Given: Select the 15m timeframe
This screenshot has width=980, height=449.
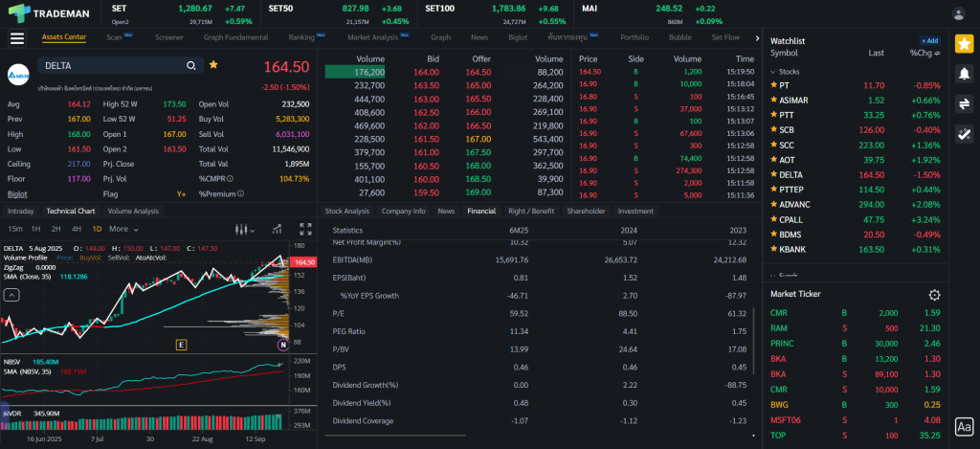Looking at the screenshot, I should 15,229.
